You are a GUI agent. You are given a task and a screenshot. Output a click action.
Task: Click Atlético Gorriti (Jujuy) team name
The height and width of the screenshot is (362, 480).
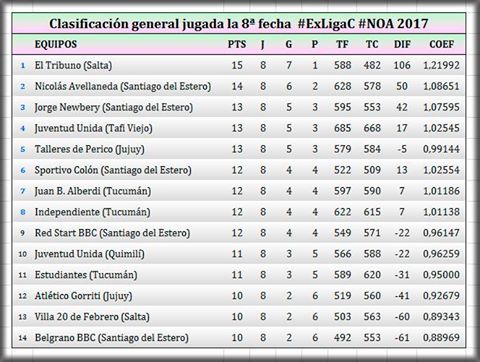(83, 296)
